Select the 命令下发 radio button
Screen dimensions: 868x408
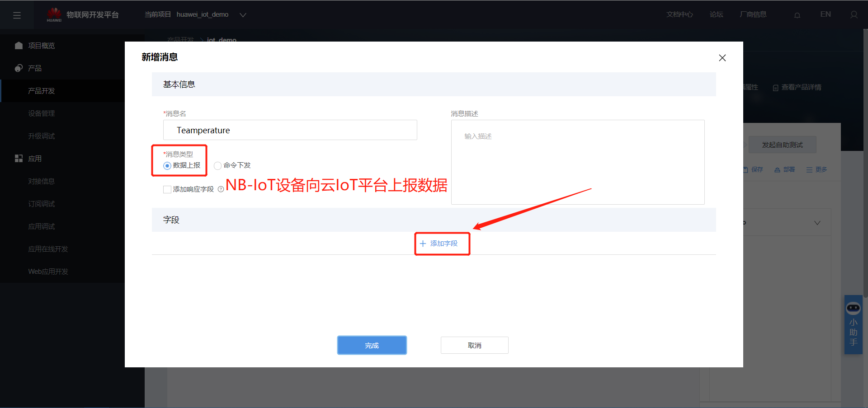pyautogui.click(x=218, y=166)
